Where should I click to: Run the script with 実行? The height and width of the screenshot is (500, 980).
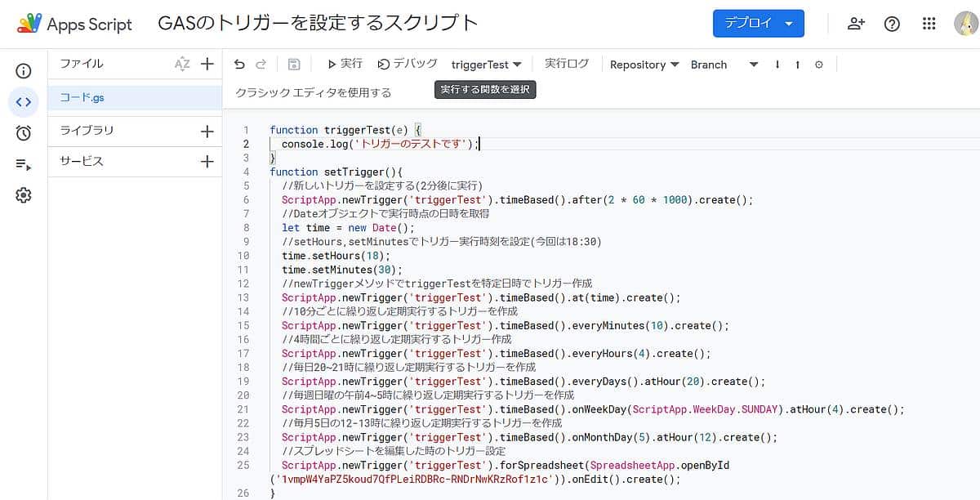click(345, 64)
